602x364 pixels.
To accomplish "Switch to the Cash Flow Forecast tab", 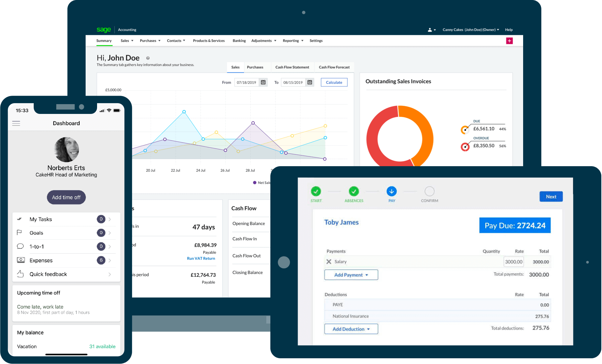I will [x=334, y=67].
